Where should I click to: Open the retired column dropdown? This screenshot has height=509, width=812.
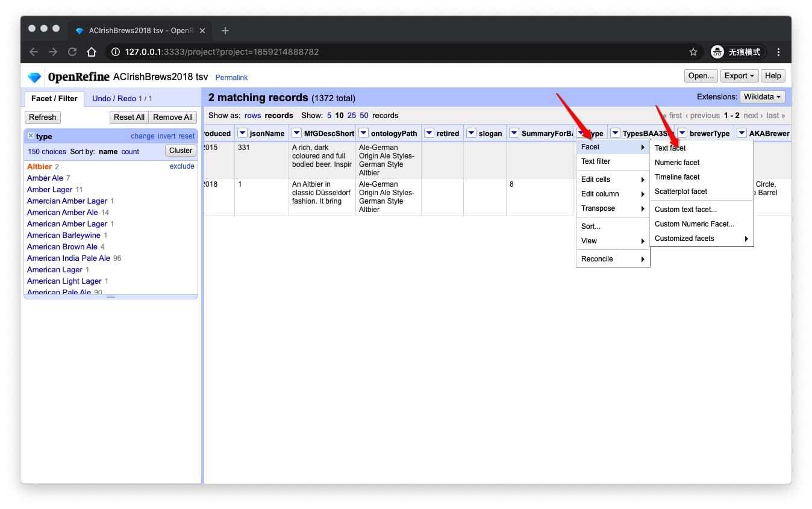(429, 133)
